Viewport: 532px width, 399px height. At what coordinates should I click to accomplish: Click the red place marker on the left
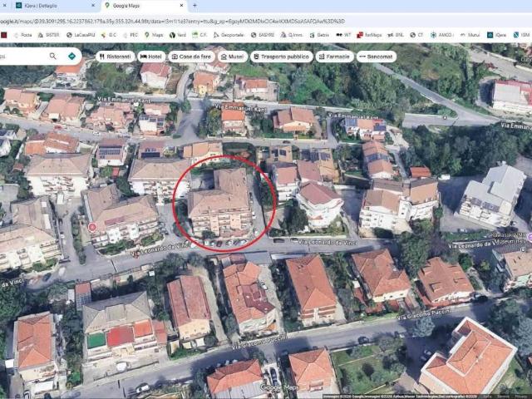point(92,227)
